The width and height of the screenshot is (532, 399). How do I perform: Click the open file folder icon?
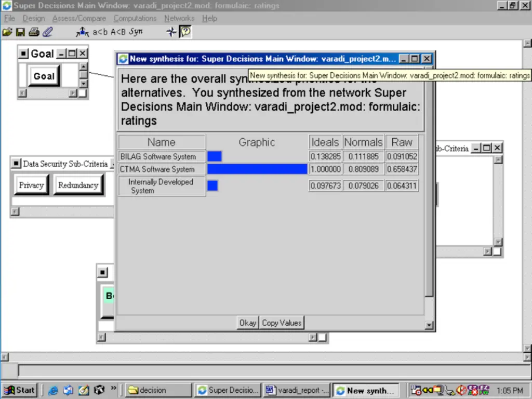7,32
